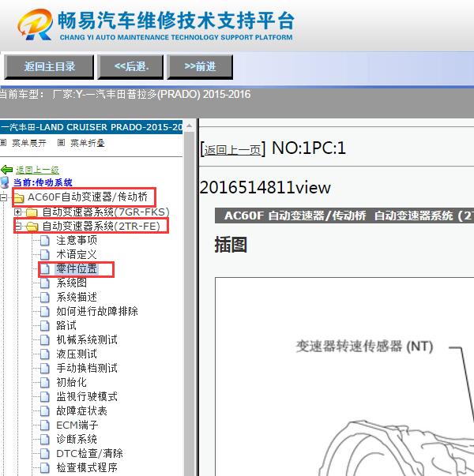Open the 诊断系统 page
This screenshot has height=476, width=474.
point(77,439)
